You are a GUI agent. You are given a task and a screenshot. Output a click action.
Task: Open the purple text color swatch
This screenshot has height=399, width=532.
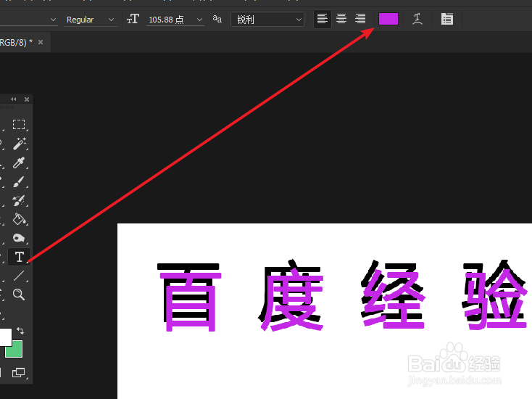coord(388,19)
